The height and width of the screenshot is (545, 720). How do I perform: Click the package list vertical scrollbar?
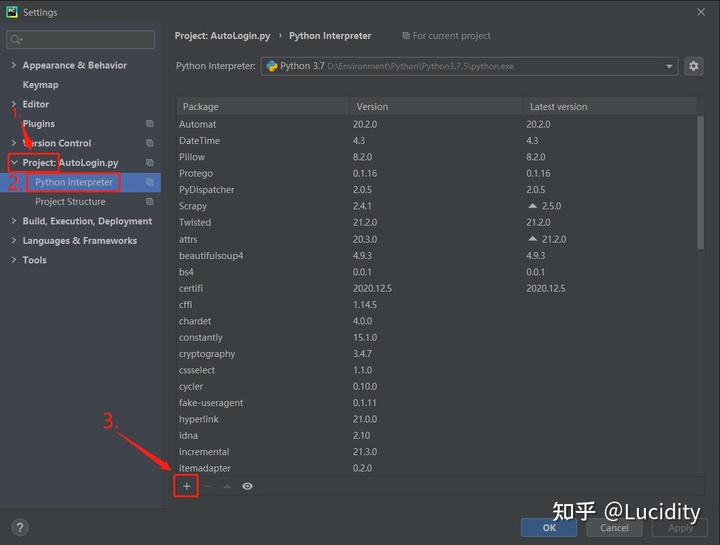point(700,182)
